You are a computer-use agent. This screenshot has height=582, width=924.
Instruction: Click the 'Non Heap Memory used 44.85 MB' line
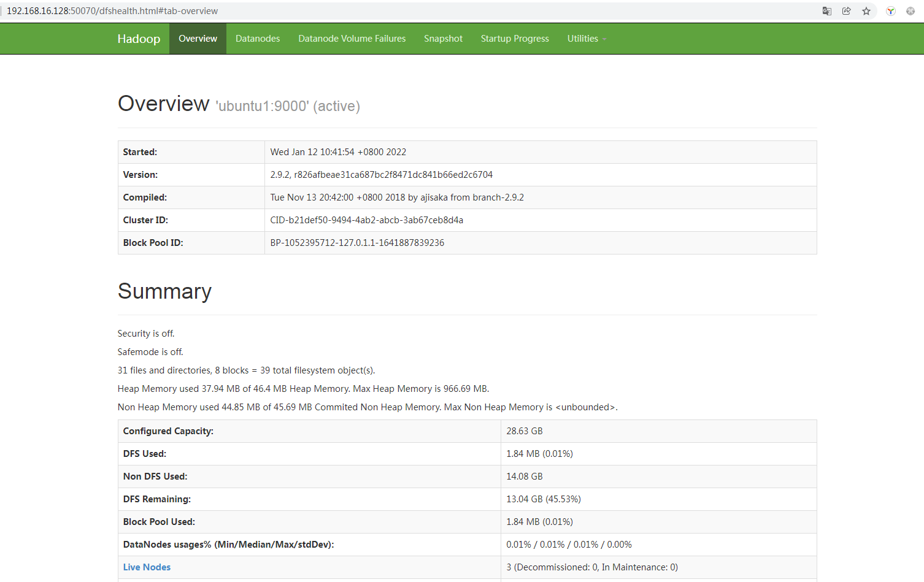tap(368, 407)
